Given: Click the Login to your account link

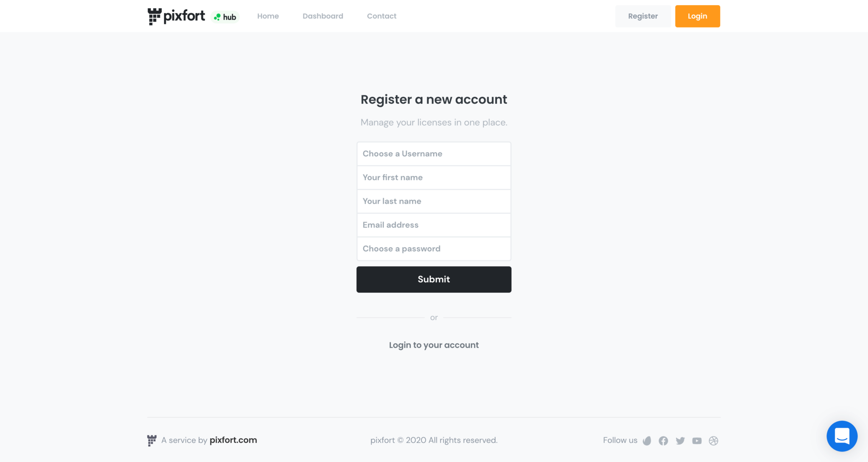Looking at the screenshot, I should click(434, 345).
